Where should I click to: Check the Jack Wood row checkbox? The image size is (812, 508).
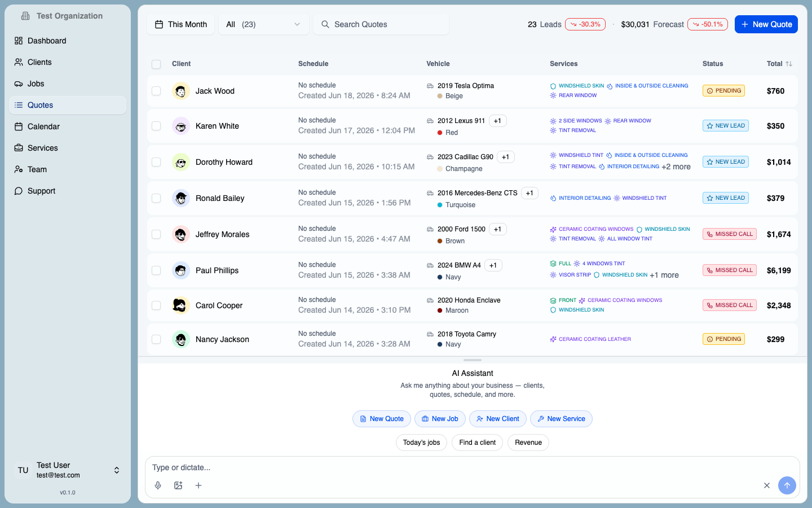click(x=156, y=91)
